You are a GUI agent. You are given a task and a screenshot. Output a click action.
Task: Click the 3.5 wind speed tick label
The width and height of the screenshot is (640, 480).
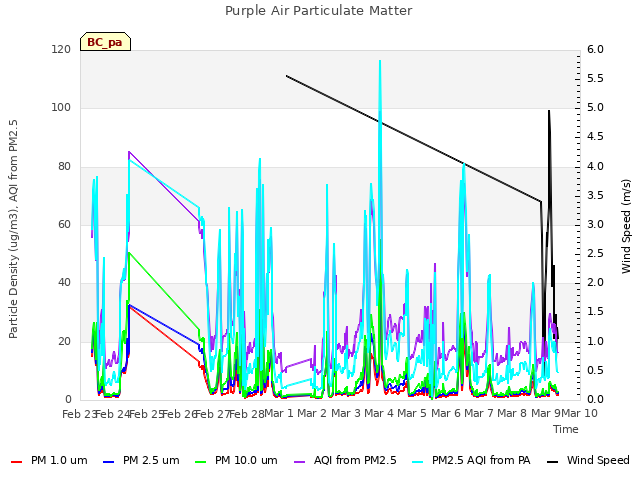pos(595,195)
